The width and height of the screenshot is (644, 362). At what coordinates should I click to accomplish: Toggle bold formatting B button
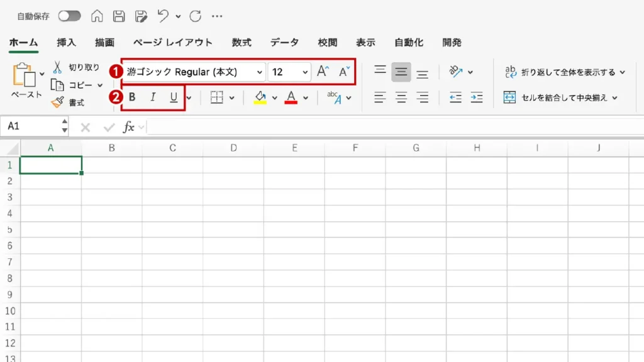click(x=132, y=97)
